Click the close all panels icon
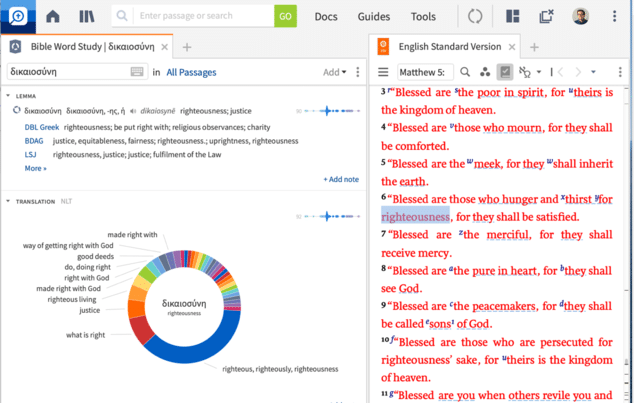Screen dimensions: 634x403 click(x=546, y=16)
